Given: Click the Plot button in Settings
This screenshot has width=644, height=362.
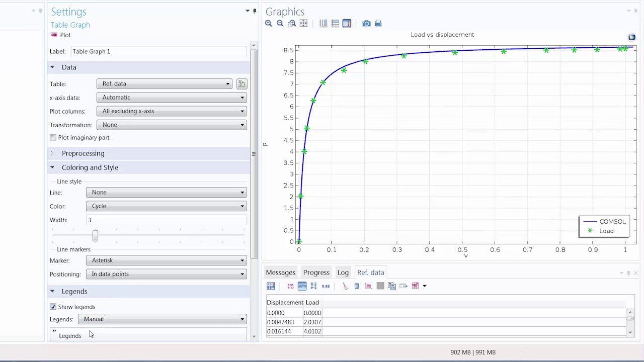Looking at the screenshot, I should click(x=61, y=35).
